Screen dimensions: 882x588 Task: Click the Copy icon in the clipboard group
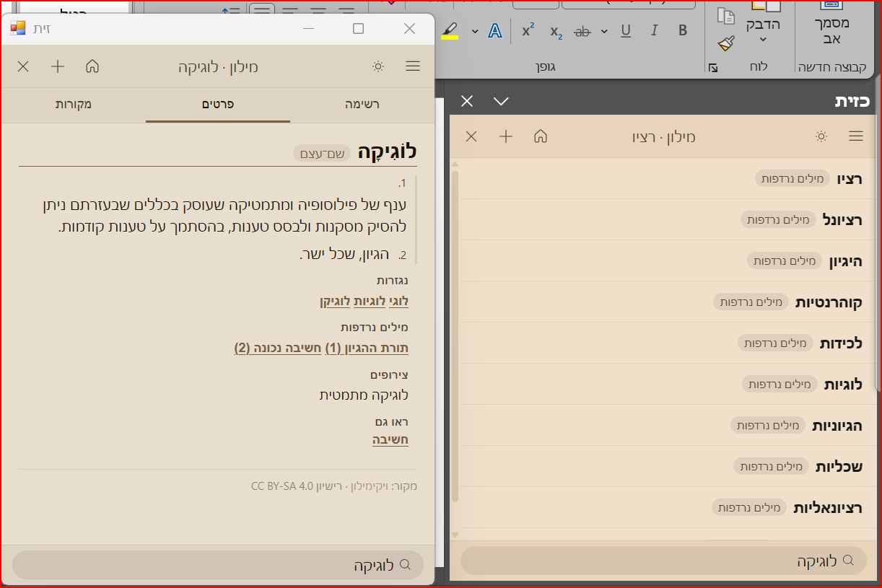coord(727,16)
